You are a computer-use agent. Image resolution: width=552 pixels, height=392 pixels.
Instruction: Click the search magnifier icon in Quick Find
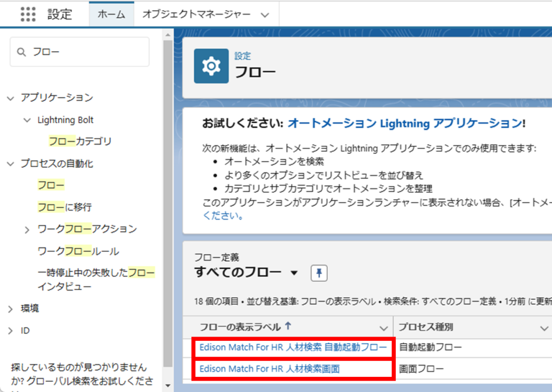coord(22,52)
